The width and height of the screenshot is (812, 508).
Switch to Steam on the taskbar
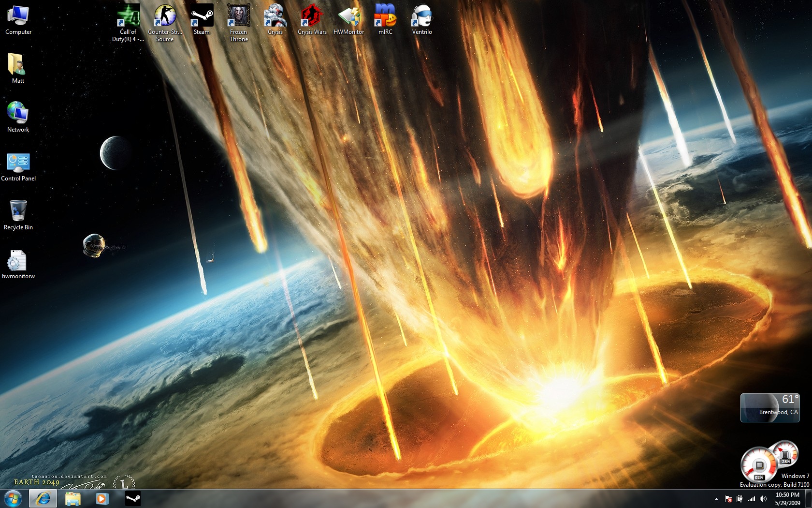[132, 498]
